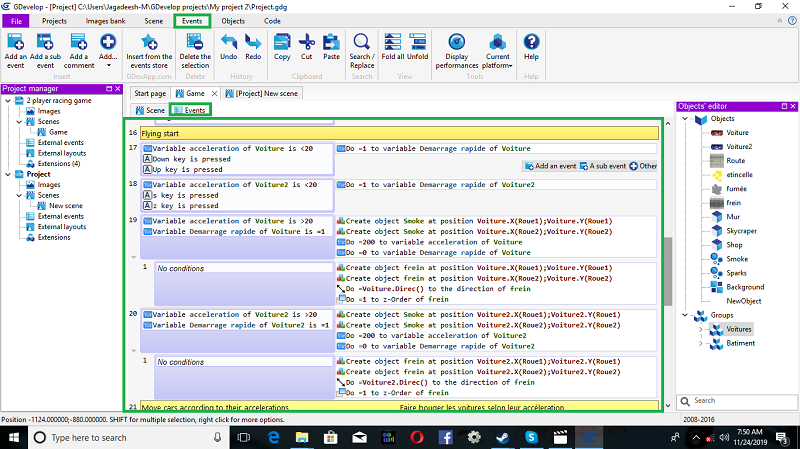Collapse the Scenes node under 2 player racing game
This screenshot has height=449, width=800.
click(x=18, y=121)
